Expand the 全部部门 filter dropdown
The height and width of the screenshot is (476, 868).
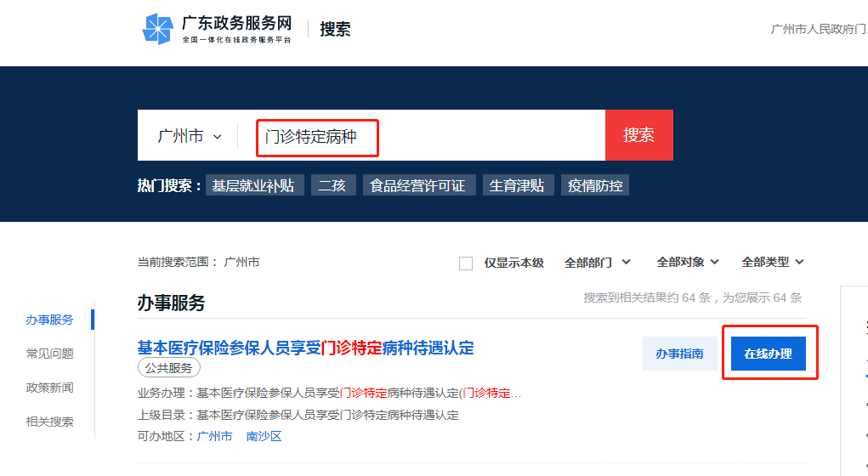click(x=597, y=263)
